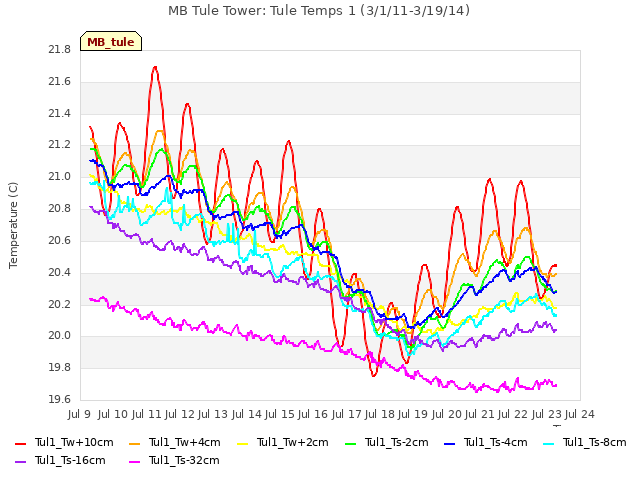Viewport: 640px width, 480px height.
Task: Click the Jul 20 x-axis label
Action: coord(447,414)
